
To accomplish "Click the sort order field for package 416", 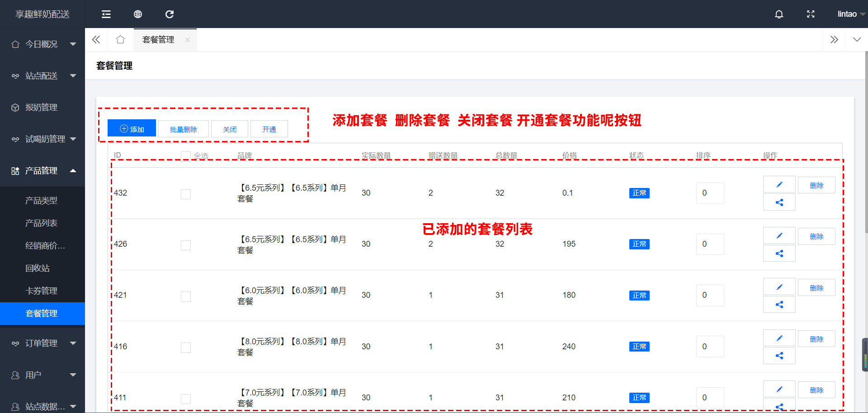I will click(710, 347).
